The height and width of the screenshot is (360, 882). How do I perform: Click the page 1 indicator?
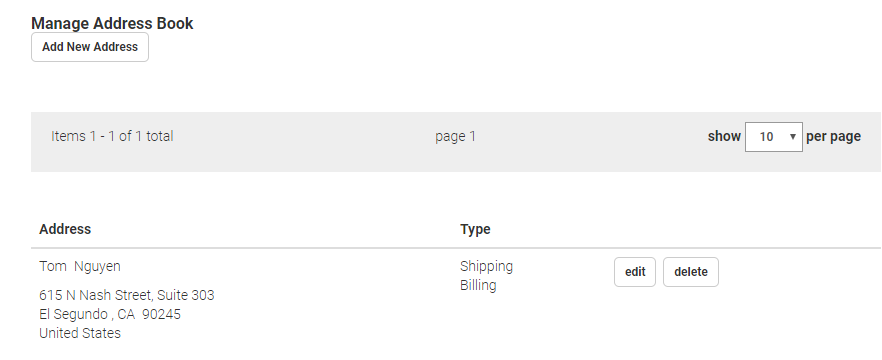click(x=455, y=136)
